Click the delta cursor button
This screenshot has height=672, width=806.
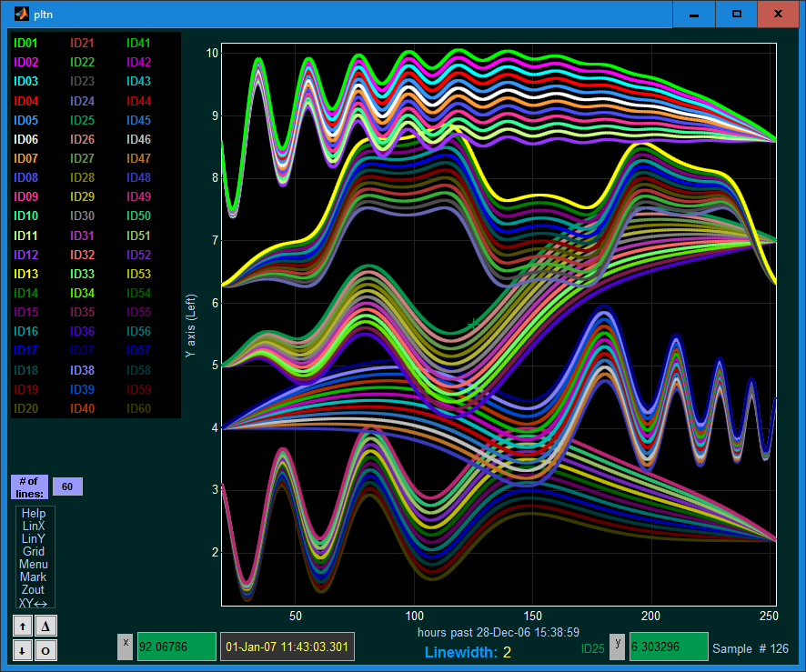tap(45, 626)
